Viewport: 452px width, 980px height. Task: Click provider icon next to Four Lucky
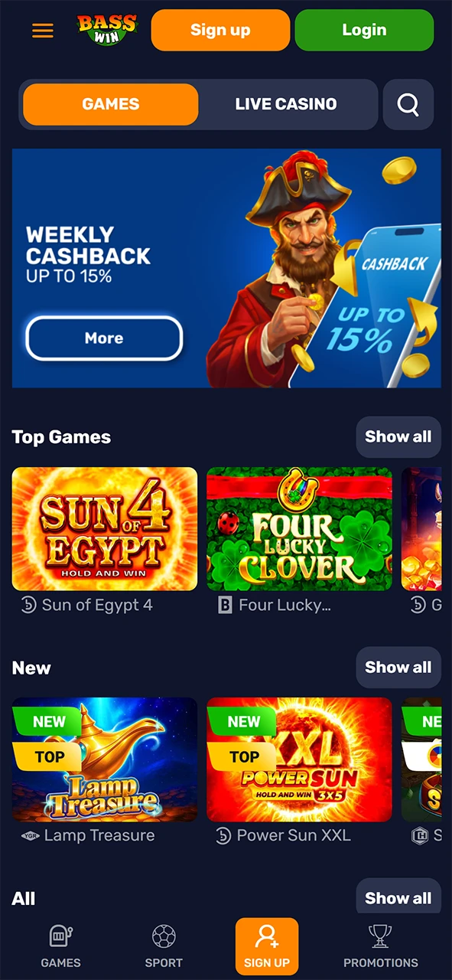225,606
